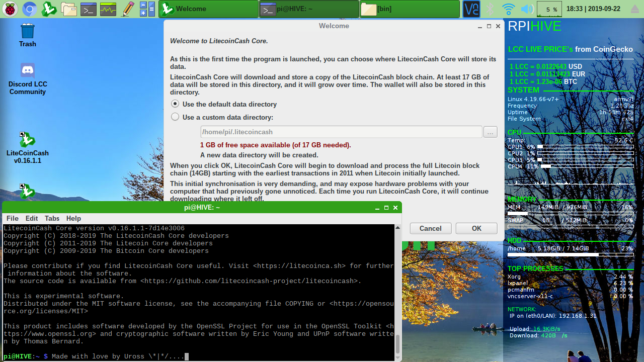Click the vncserver-x11-c process entry
Image resolution: width=644 pixels, height=362 pixels.
click(x=571, y=296)
